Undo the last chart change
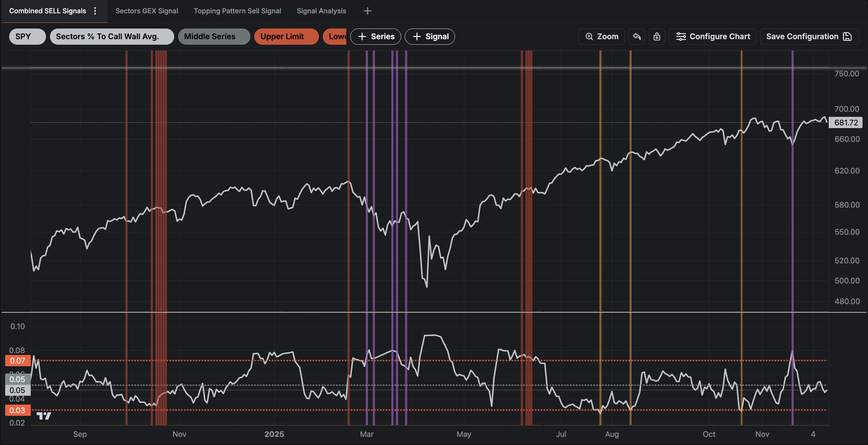The image size is (868, 445). point(637,36)
